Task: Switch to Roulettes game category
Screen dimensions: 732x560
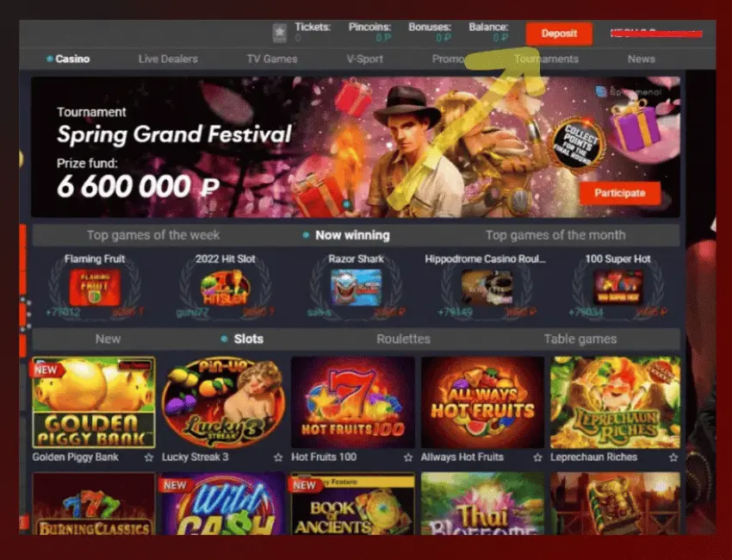Action: tap(403, 339)
